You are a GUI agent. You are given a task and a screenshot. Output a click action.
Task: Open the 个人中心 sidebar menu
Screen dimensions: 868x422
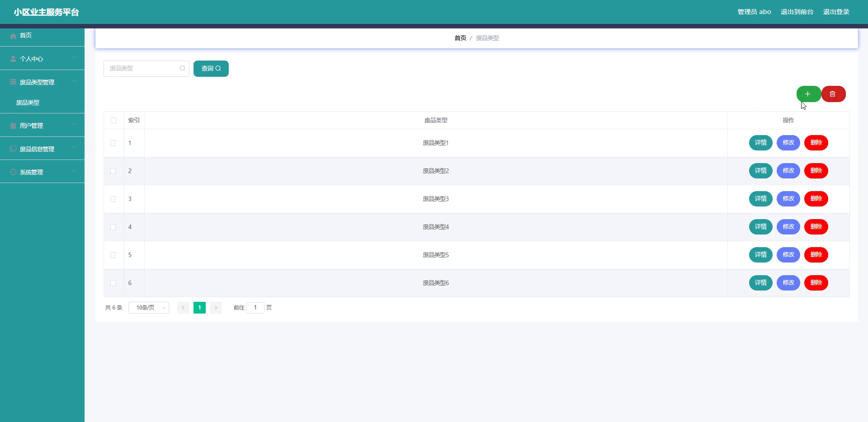click(x=42, y=58)
